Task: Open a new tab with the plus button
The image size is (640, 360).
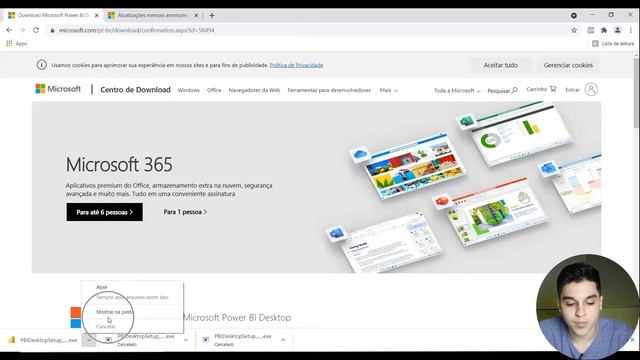Action: 212,16
